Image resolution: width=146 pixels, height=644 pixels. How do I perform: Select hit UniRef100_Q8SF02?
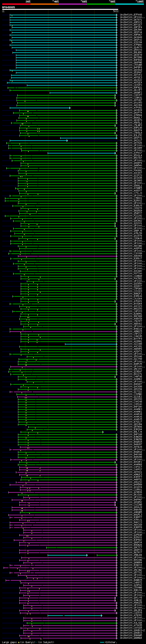click(131, 40)
